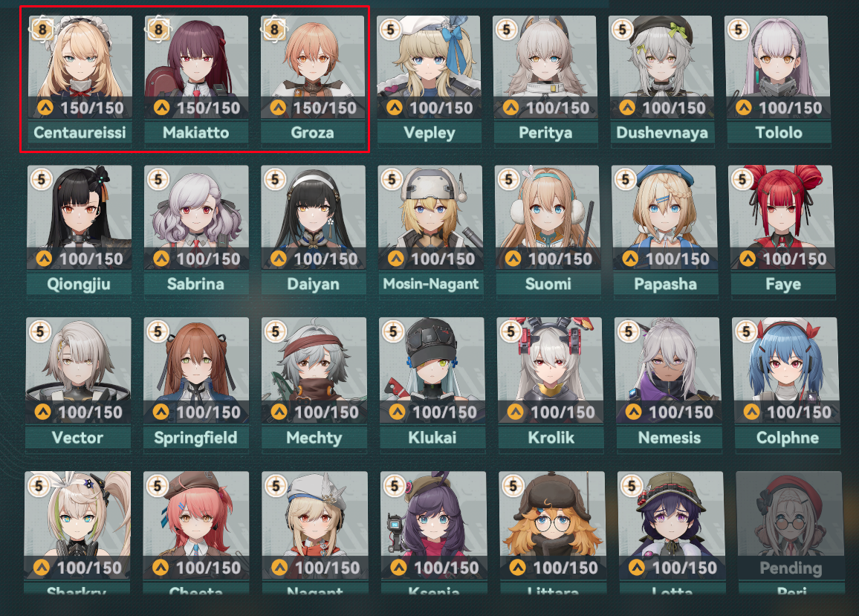Open the Krolik character portrait

(x=550, y=371)
